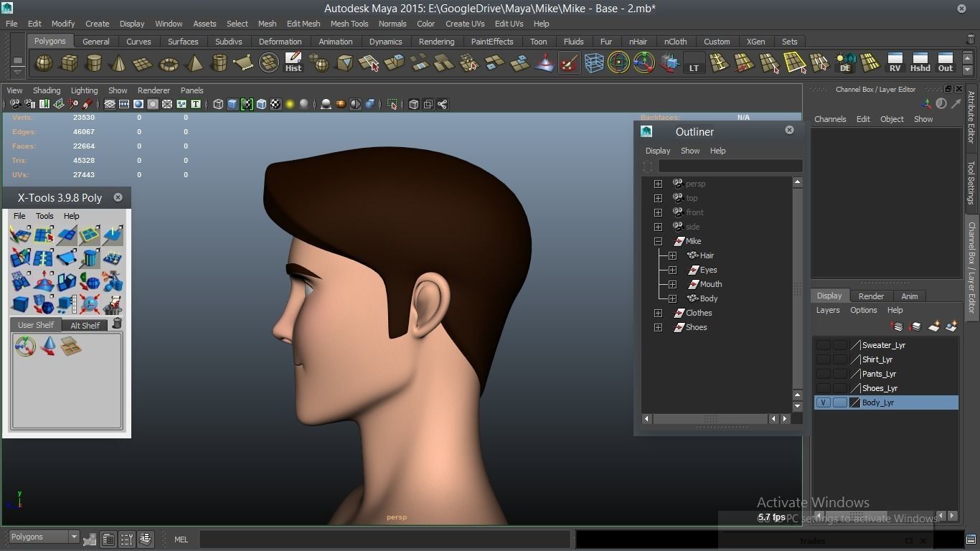Toggle visibility of Shoes_Lyr layer
980x551 pixels.
tap(823, 388)
